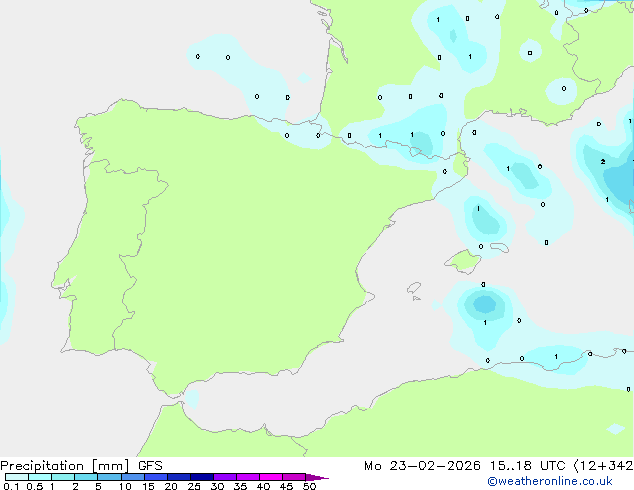Click the '40' legend scale label
Image resolution: width=634 pixels, height=490 pixels.
[263, 486]
